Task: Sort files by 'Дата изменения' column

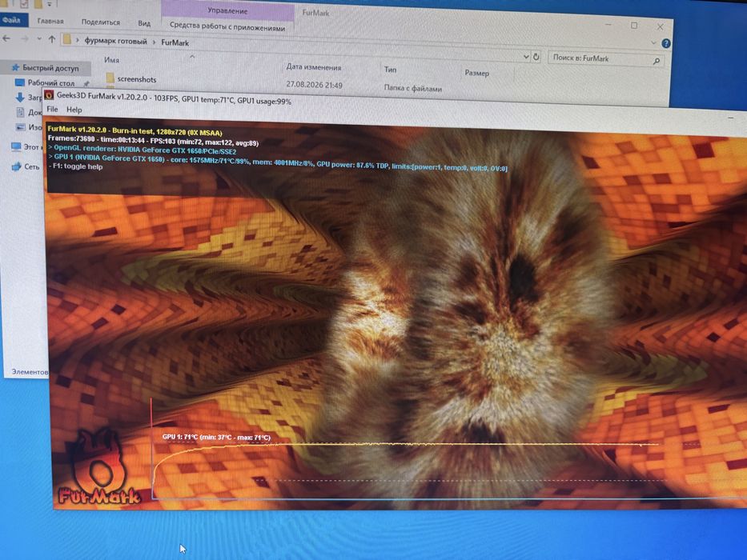Action: click(314, 67)
